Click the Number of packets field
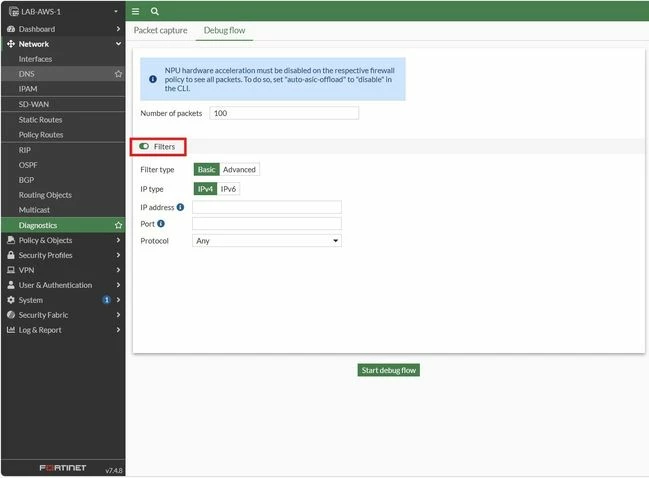The width and height of the screenshot is (649, 478). (284, 113)
